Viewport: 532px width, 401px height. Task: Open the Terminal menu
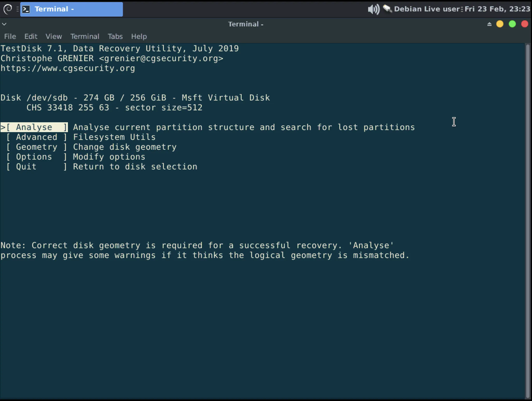[x=85, y=36]
